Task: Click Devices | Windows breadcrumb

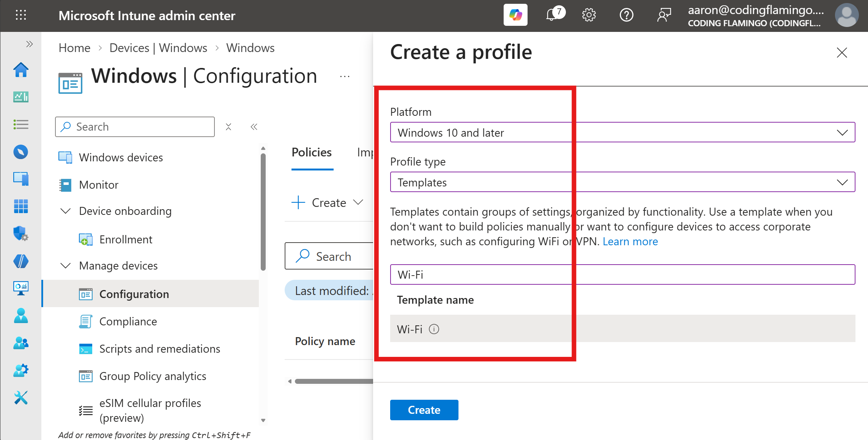Action: coord(158,48)
